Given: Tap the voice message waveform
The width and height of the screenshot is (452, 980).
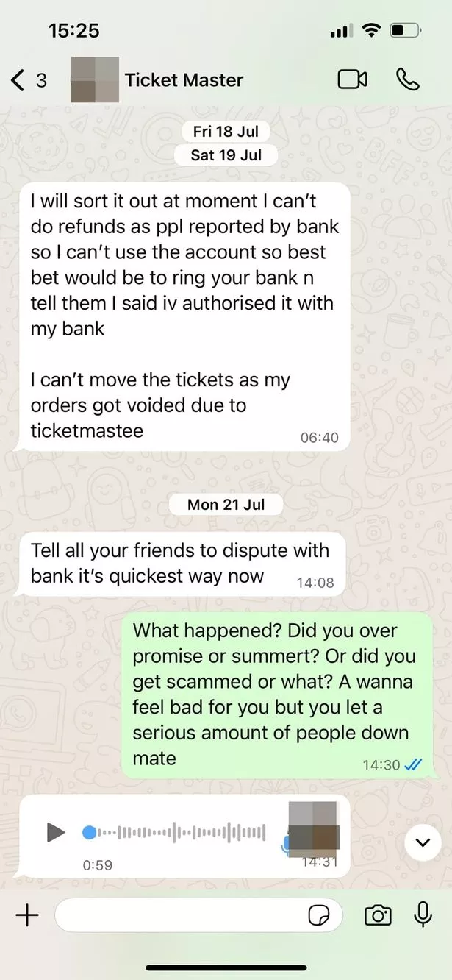Looking at the screenshot, I should pos(182,832).
